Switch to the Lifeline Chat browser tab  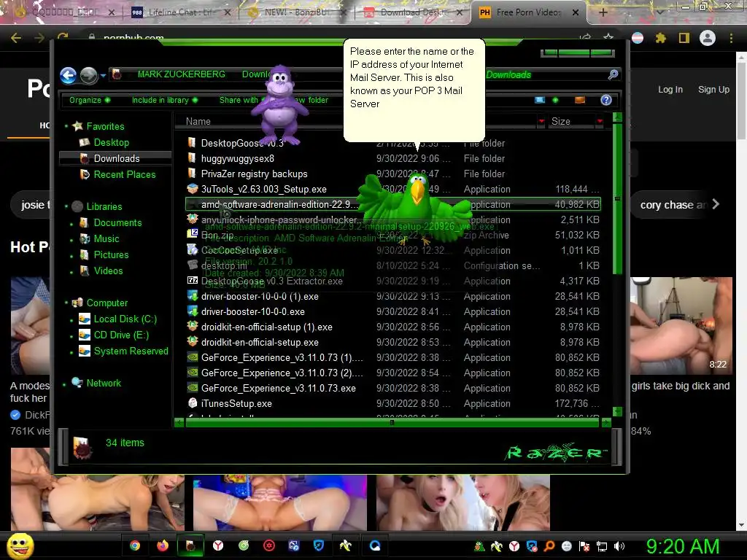(x=181, y=12)
